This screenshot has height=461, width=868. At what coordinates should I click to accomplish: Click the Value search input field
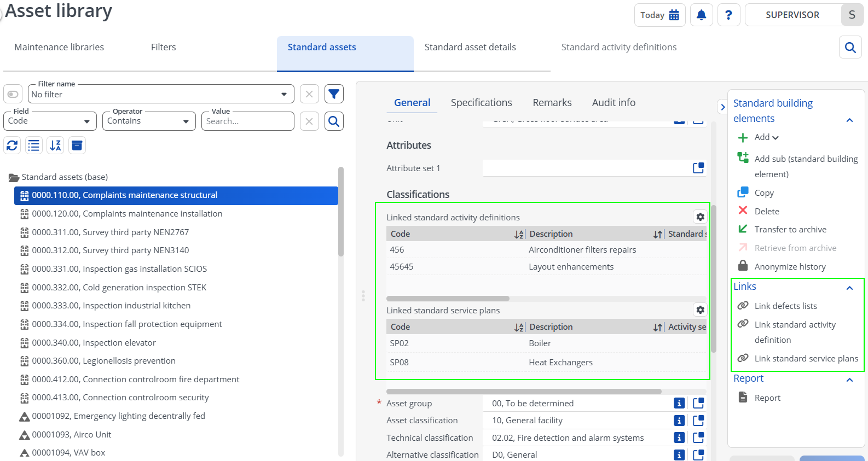[248, 121]
